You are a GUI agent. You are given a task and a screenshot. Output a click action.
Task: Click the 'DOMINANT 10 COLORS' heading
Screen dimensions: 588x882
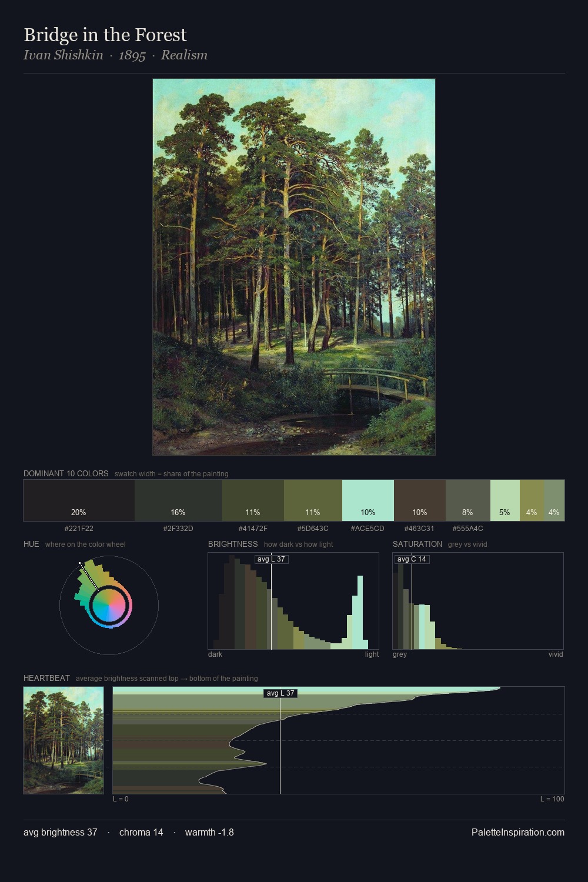(x=66, y=473)
